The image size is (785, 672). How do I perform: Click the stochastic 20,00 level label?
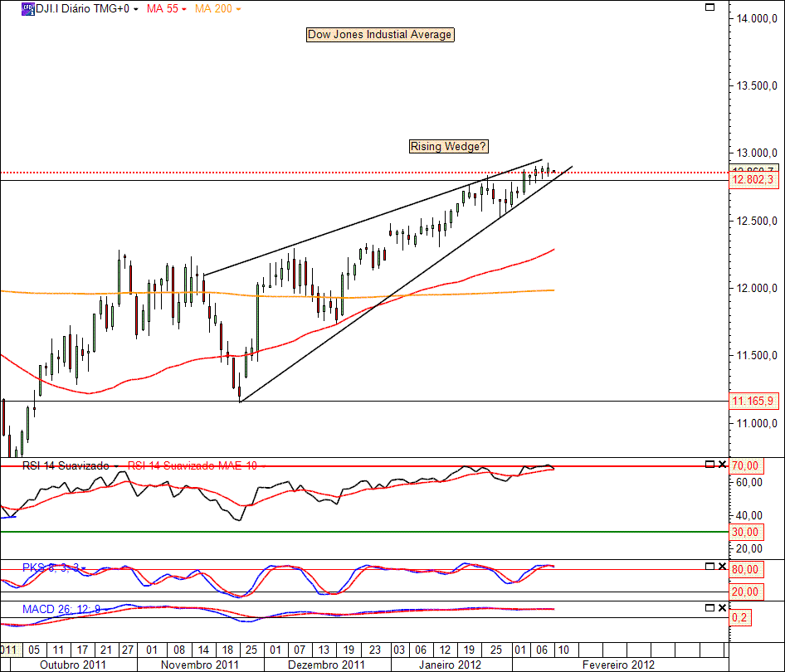(x=745, y=592)
